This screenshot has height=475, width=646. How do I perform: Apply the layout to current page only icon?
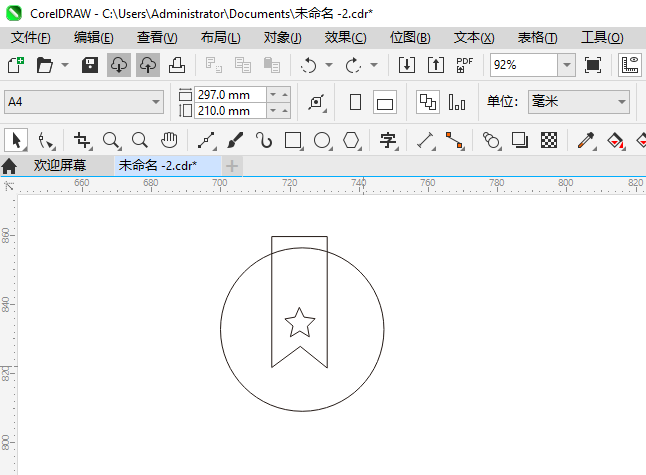(457, 102)
